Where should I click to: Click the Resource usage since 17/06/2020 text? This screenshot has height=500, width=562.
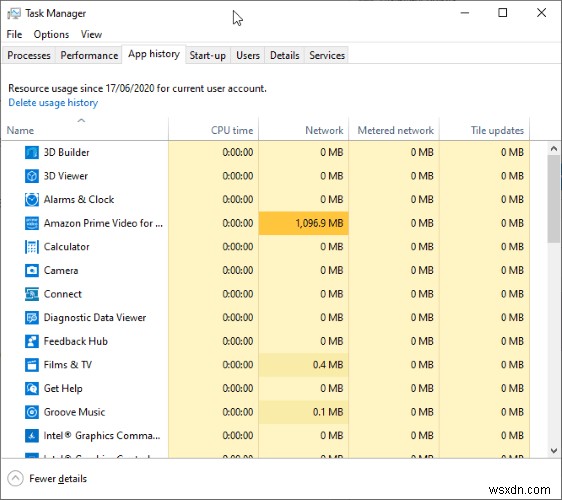[137, 89]
